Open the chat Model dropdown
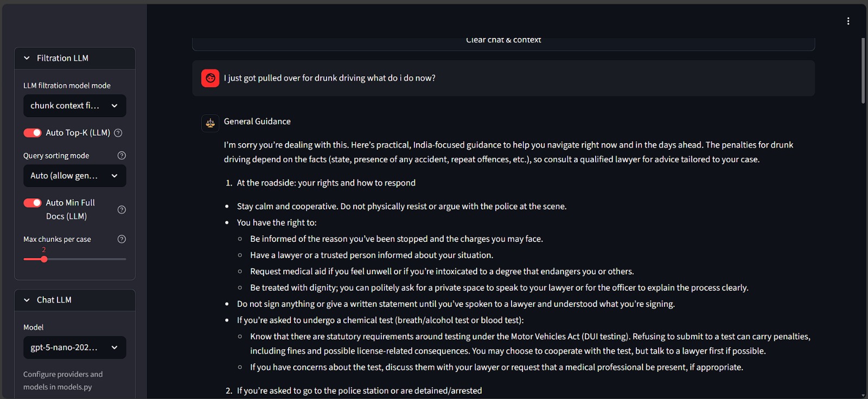868x399 pixels. tap(74, 347)
